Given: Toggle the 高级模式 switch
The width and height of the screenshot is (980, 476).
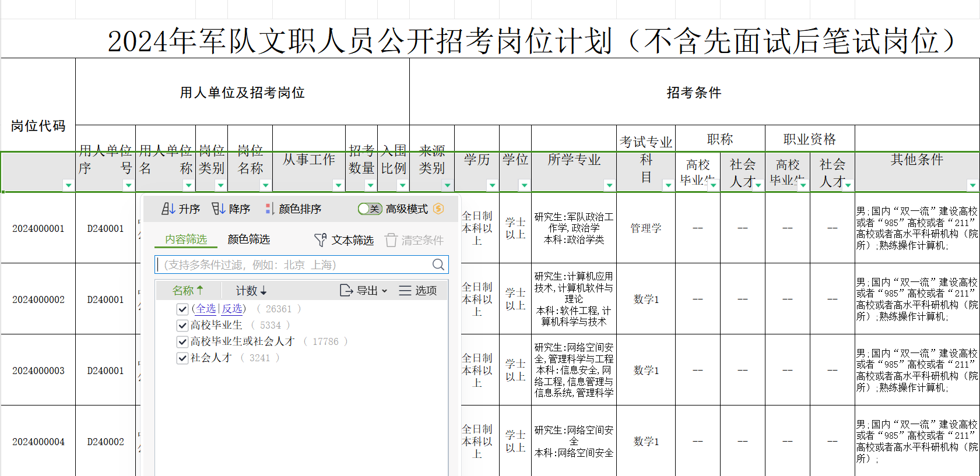Looking at the screenshot, I should 370,209.
